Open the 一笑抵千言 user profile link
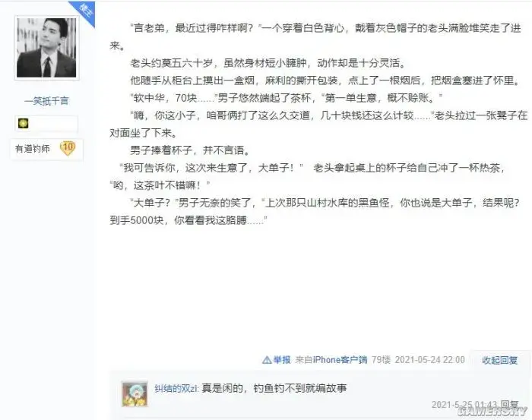The height and width of the screenshot is (420, 532). coord(46,101)
